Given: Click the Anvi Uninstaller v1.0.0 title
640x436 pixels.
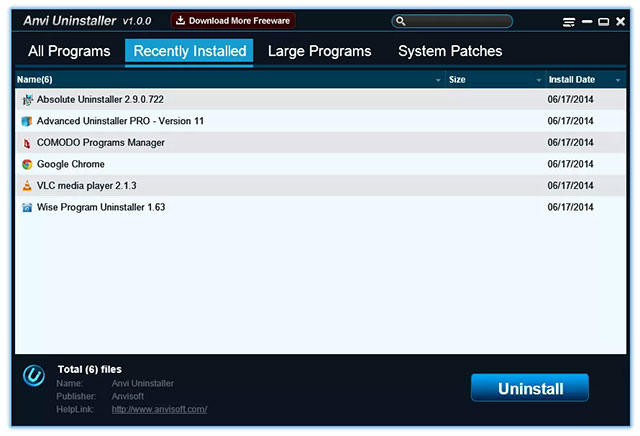Looking at the screenshot, I should click(87, 20).
